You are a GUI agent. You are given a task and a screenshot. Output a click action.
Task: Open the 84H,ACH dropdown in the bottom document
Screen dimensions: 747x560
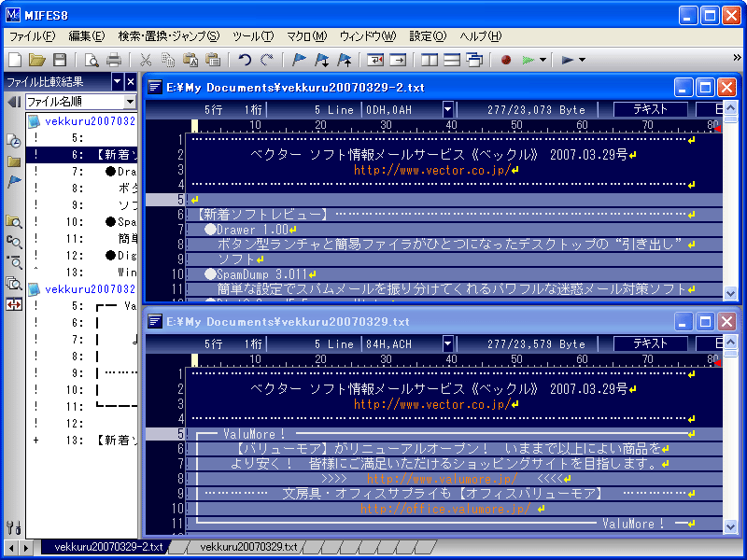(447, 343)
